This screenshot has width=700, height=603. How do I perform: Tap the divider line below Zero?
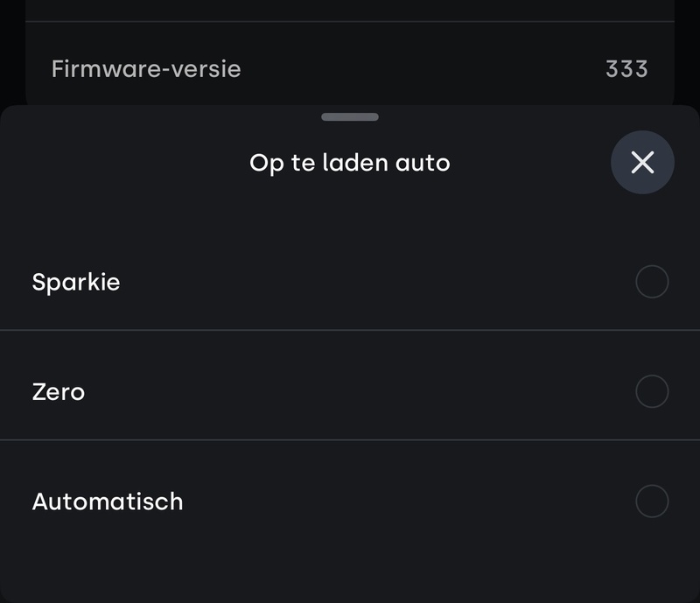(x=350, y=439)
